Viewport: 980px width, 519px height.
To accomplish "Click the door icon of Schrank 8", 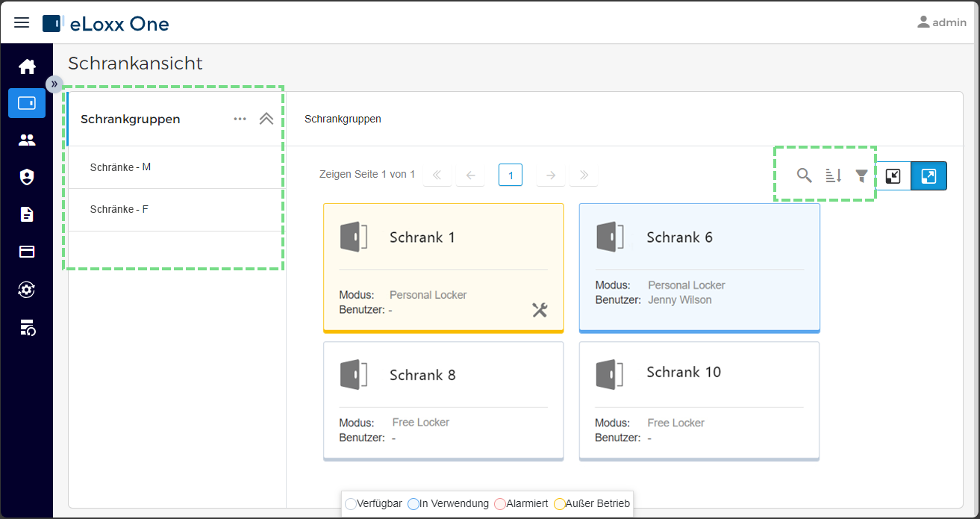I will pos(353,374).
